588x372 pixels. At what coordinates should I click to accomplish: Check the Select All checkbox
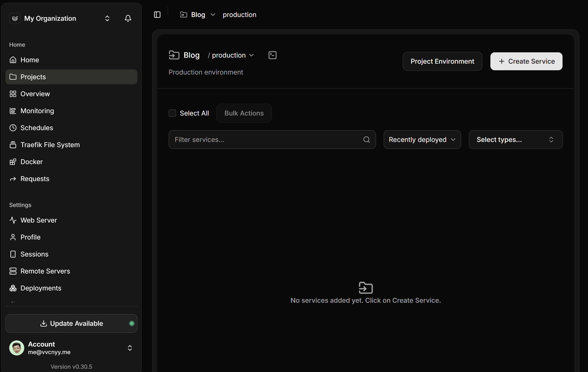pyautogui.click(x=172, y=113)
